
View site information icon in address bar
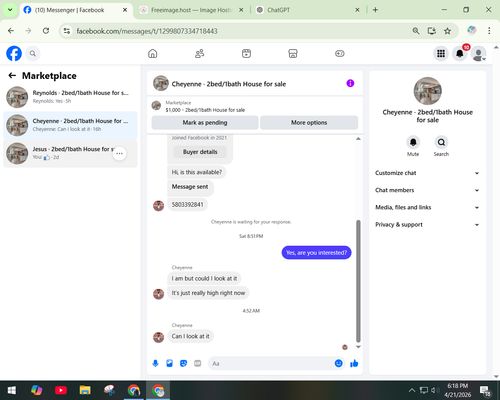click(67, 31)
